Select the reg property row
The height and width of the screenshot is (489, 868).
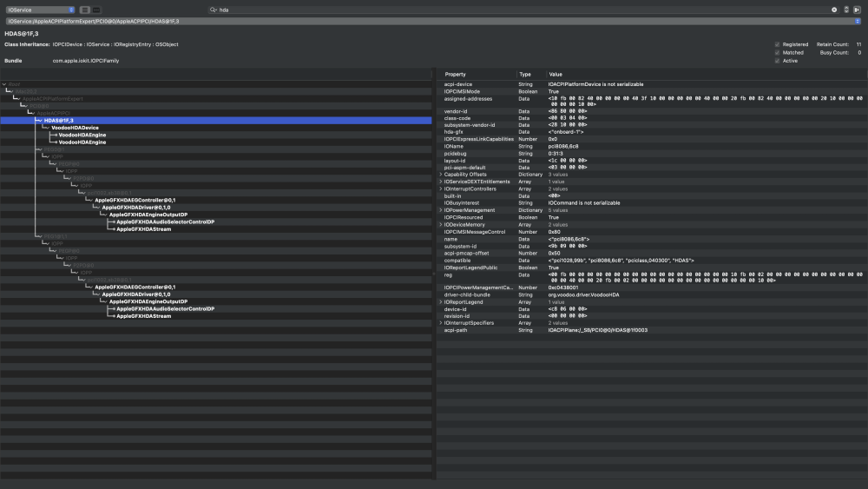(x=653, y=277)
